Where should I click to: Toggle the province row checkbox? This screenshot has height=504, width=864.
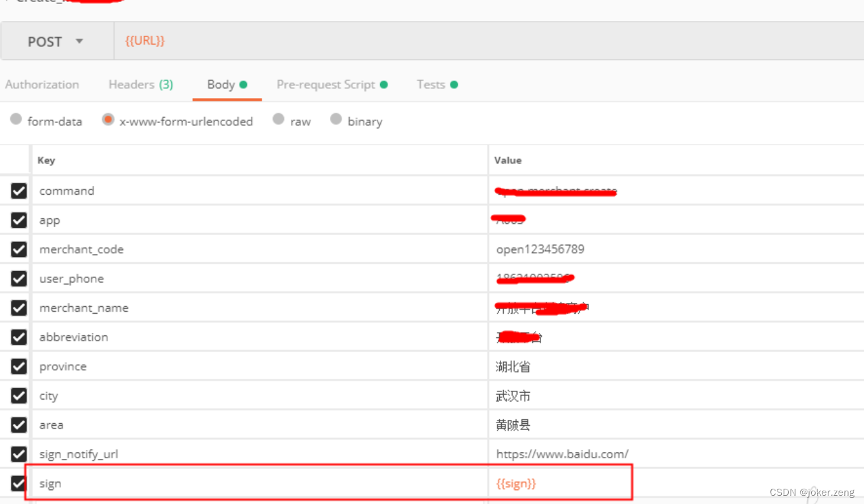[x=18, y=366]
